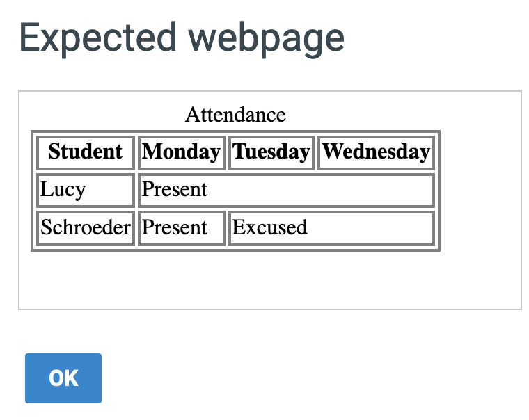529x420 pixels.
Task: Click the Lucy name cell
Action: (x=63, y=190)
